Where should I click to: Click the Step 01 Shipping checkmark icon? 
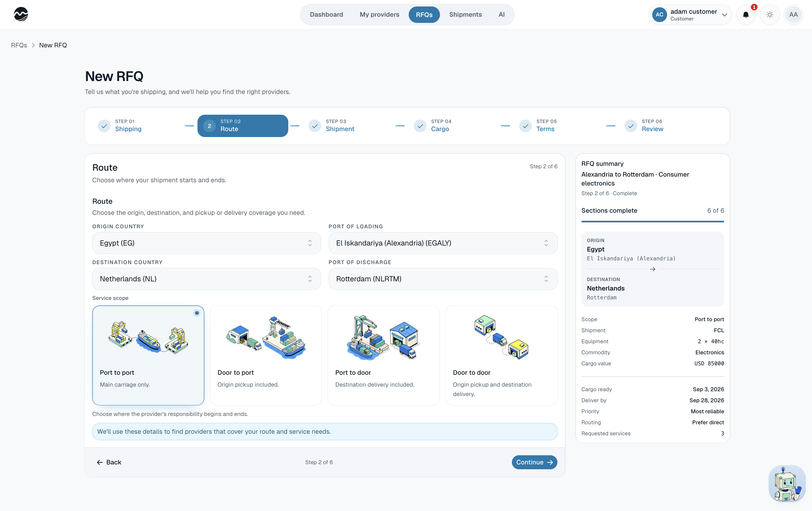pyautogui.click(x=104, y=126)
